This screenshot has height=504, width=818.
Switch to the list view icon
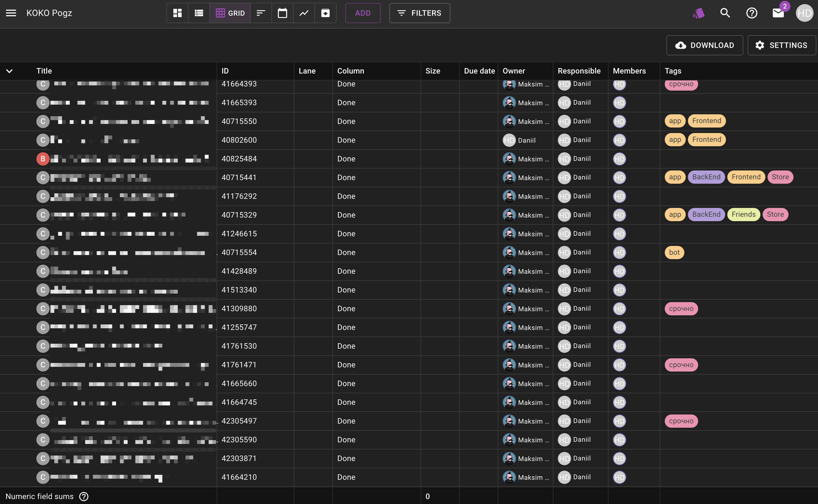(199, 13)
